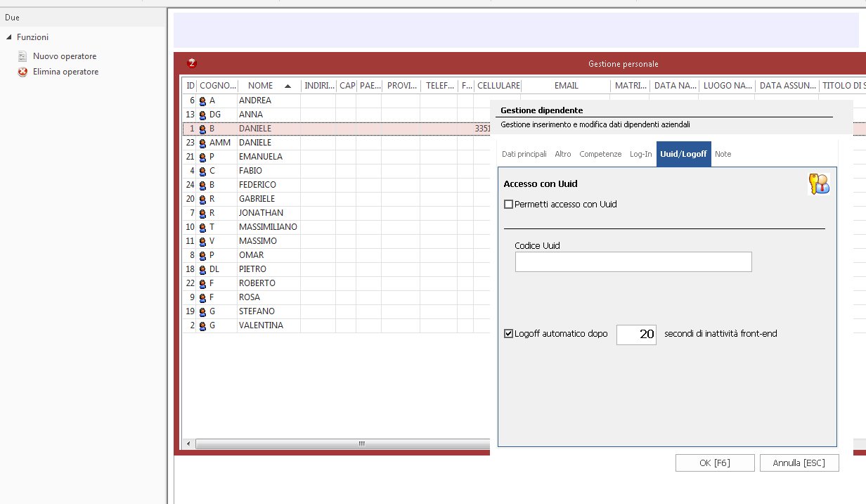Viewport: 866px width, 504px height.
Task: Click the grid's horizontal scrollbar thumb
Action: coord(361,444)
